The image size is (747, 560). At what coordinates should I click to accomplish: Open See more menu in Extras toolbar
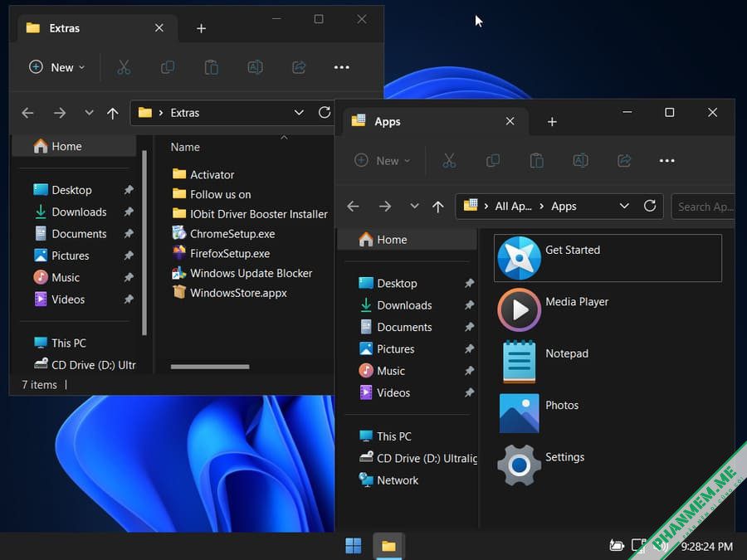pyautogui.click(x=342, y=68)
